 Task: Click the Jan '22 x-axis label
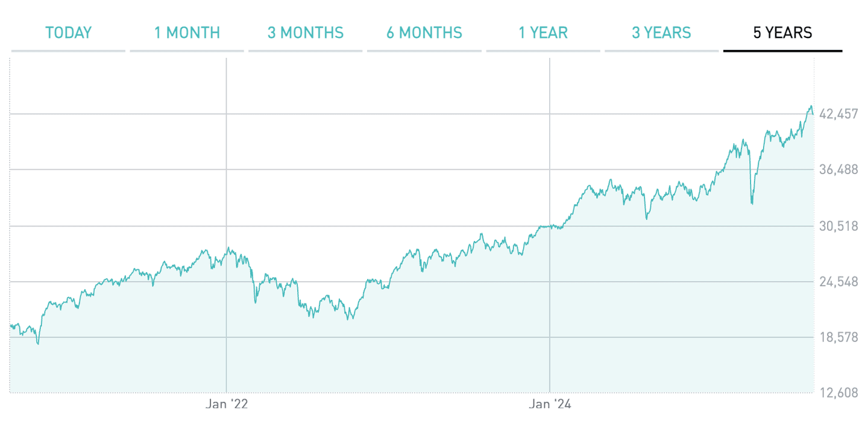pos(226,404)
